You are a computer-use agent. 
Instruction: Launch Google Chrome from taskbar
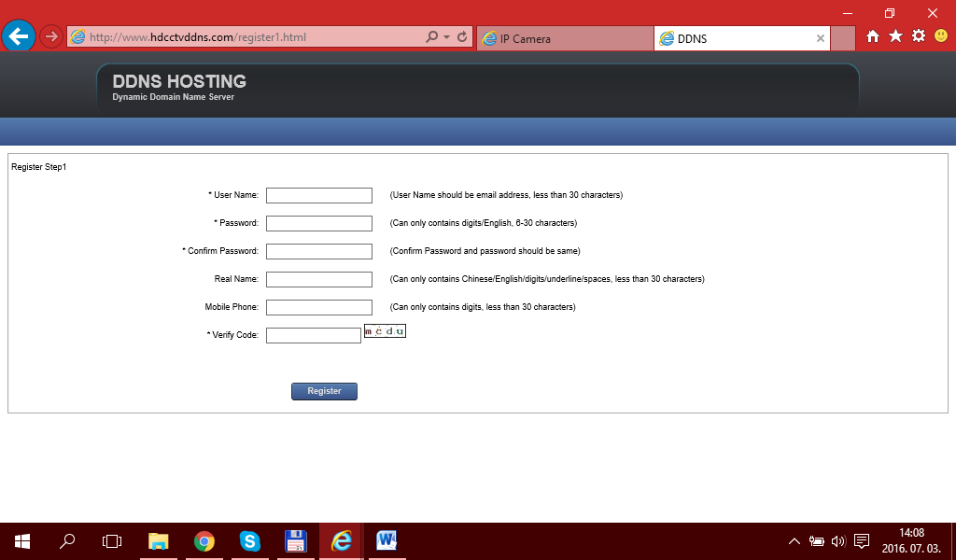point(204,541)
